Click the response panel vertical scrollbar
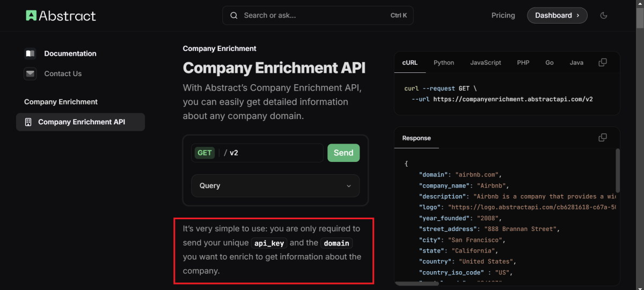Viewport: 644px width, 290px height. [617, 170]
